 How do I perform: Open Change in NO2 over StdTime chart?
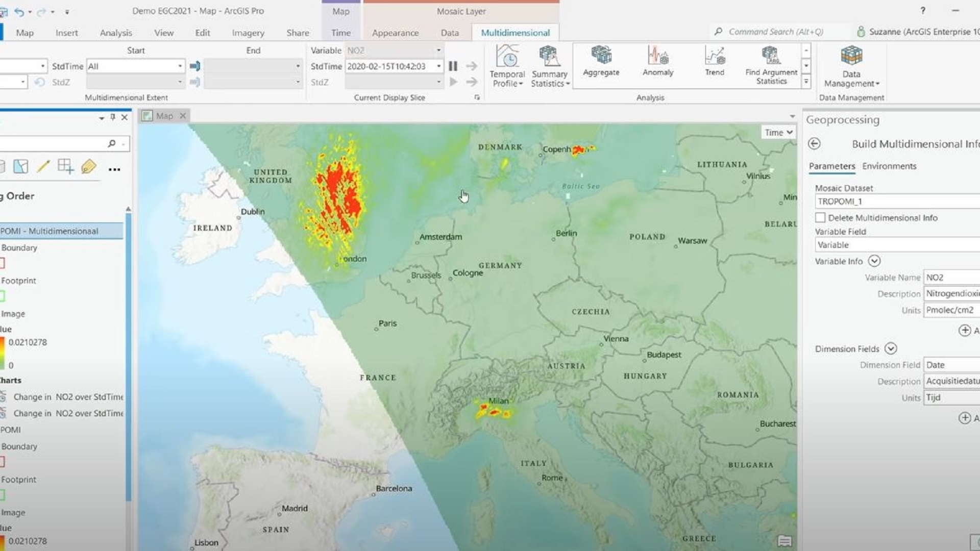[x=68, y=397]
